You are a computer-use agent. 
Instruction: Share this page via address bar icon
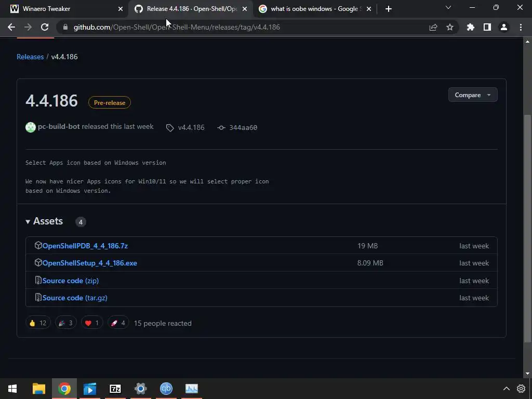point(433,27)
